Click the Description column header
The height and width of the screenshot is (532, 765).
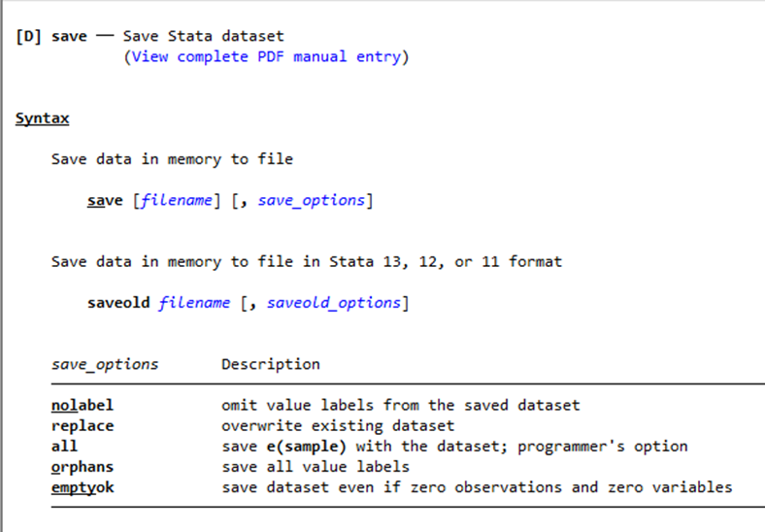(x=270, y=365)
